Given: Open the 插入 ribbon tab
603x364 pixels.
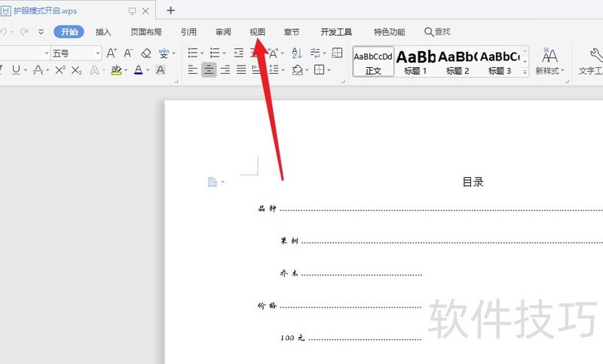Looking at the screenshot, I should 103,32.
